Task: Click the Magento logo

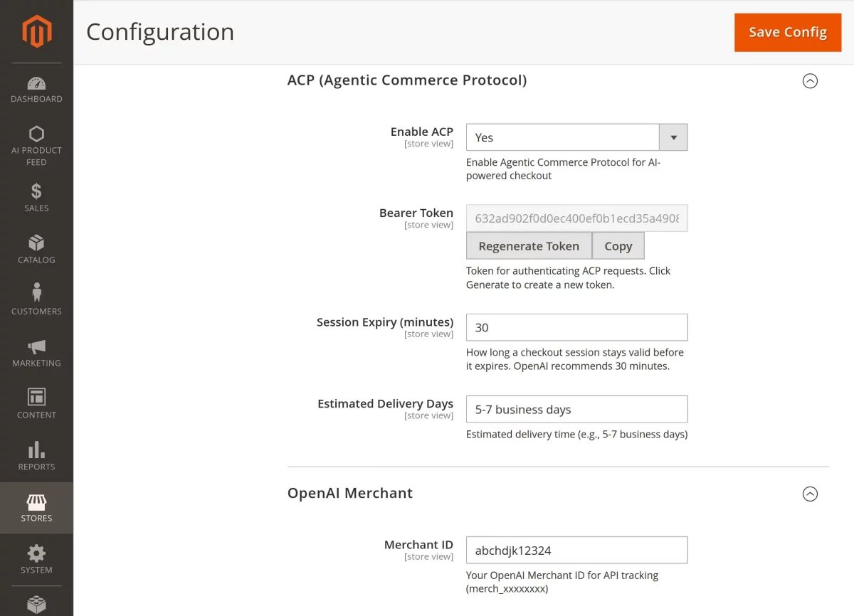Action: tap(36, 31)
